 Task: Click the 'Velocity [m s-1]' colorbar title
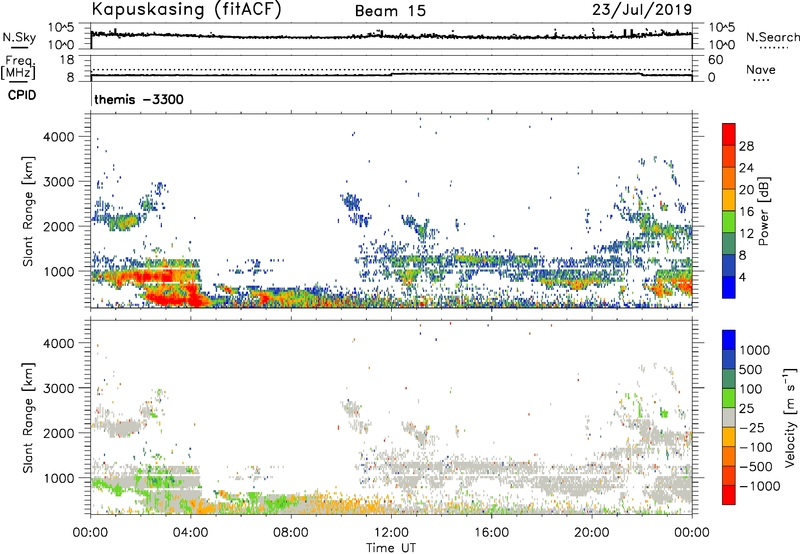(790, 417)
